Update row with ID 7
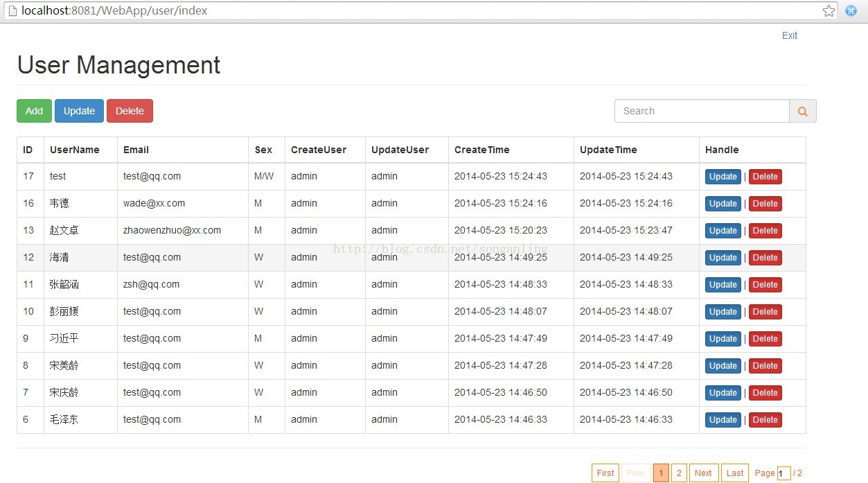868x483 pixels. coord(723,393)
